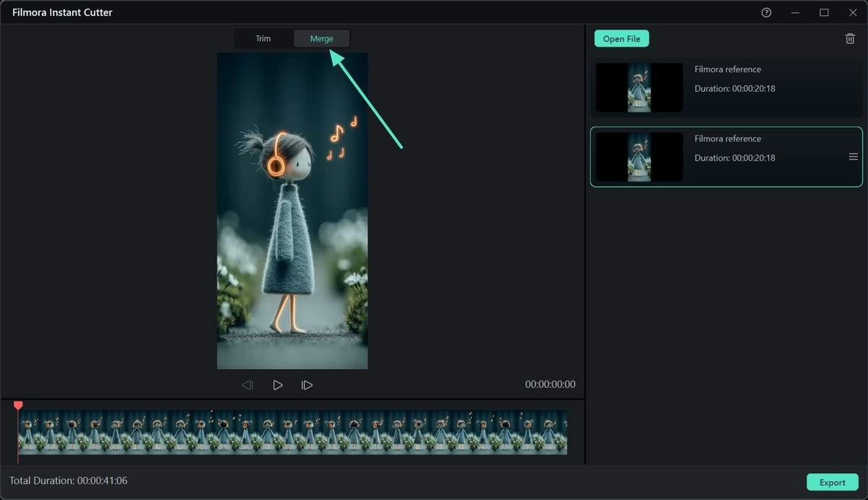868x500 pixels.
Task: Delete clips with the trash bin icon
Action: [x=850, y=38]
